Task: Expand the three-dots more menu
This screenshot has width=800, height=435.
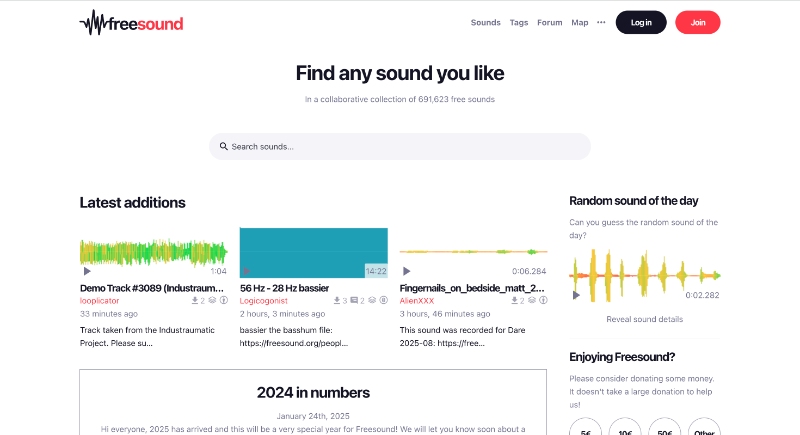Action: tap(601, 22)
